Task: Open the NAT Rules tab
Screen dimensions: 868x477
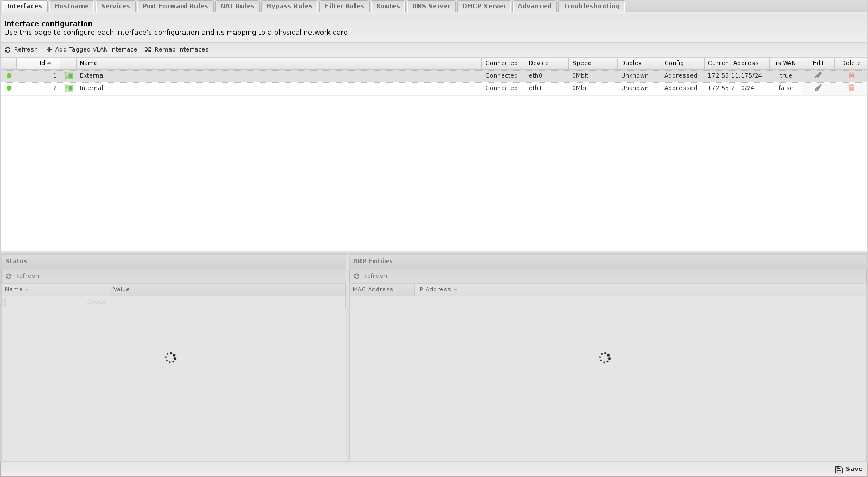Action: [237, 6]
